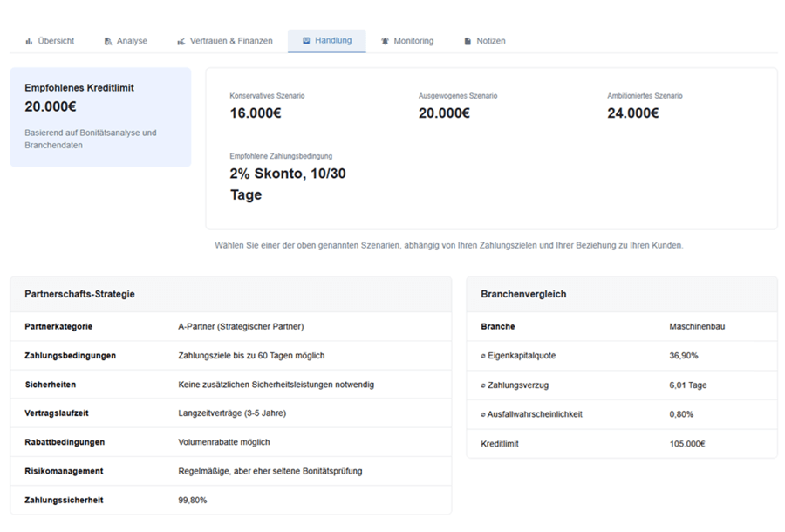Image resolution: width=785 pixels, height=532 pixels.
Task: Select the Empfohlenes Kreditlimit card
Action: [x=100, y=117]
